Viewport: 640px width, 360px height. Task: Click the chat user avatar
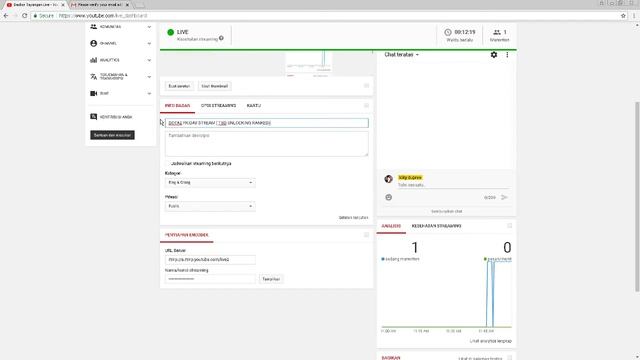(388, 179)
